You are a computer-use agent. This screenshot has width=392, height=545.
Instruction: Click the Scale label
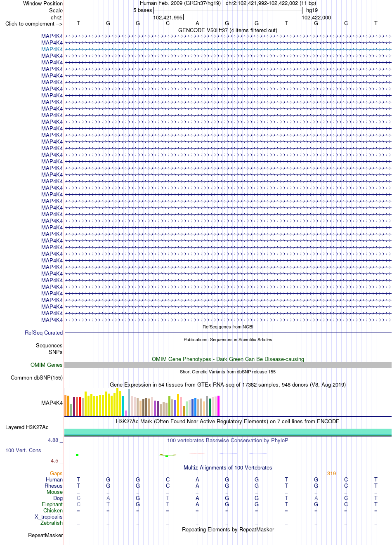pyautogui.click(x=56, y=10)
